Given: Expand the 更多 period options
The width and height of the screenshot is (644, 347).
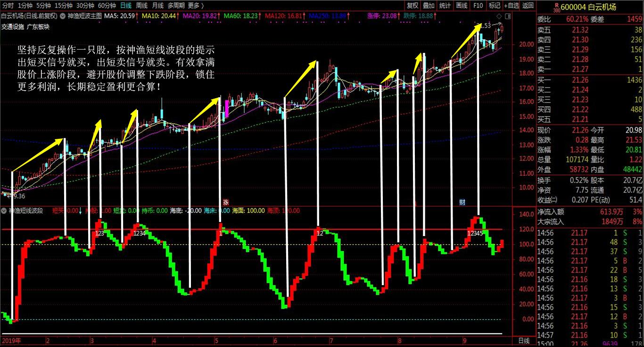Looking at the screenshot, I should click(x=196, y=5).
